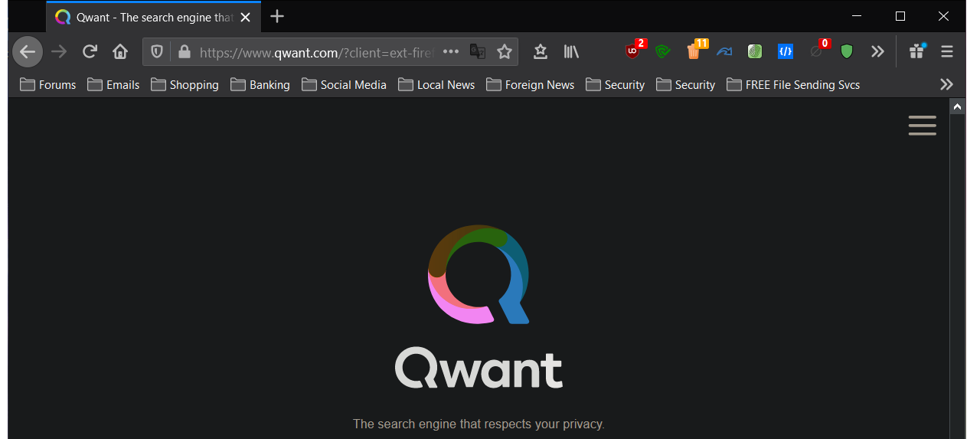Open crossed-circle extension with 0 badge
This screenshot has height=439, width=980.
[x=818, y=51]
